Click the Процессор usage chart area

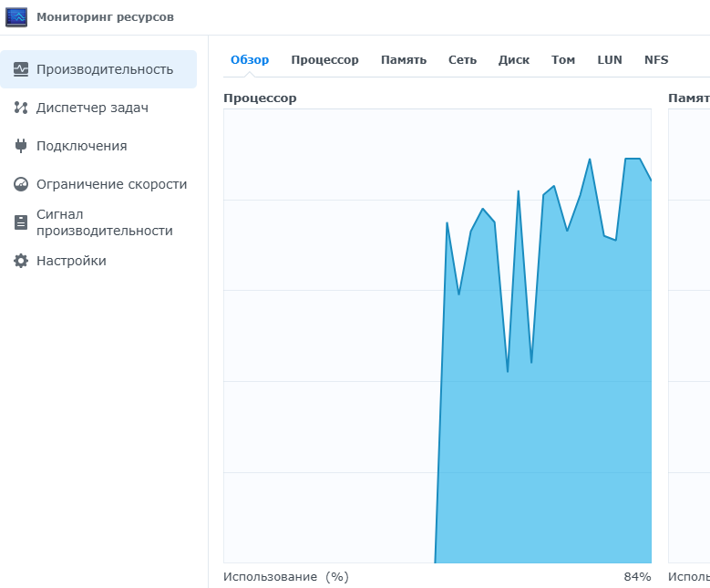coord(437,335)
